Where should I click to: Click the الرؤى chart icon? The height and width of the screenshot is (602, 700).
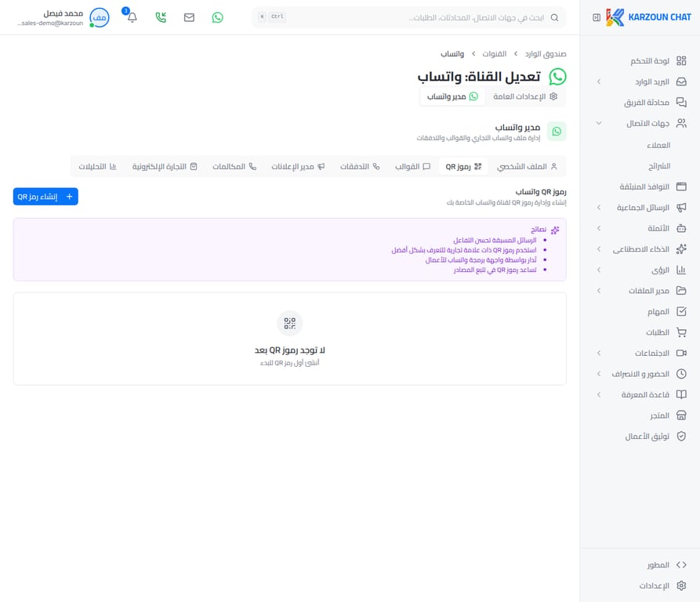pos(681,270)
